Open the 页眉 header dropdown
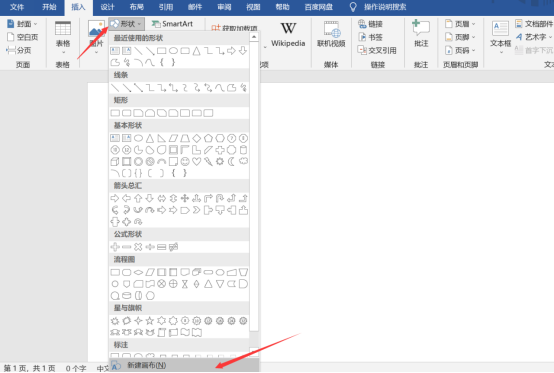The height and width of the screenshot is (373, 554). 460,24
